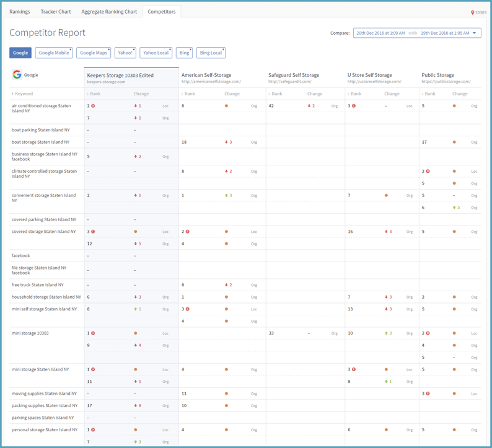Select the Competitors tab

point(161,12)
